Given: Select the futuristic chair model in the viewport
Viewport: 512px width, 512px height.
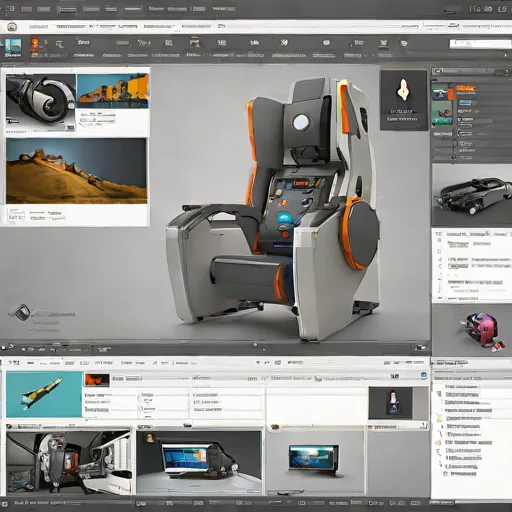Looking at the screenshot, I should pos(273,210).
